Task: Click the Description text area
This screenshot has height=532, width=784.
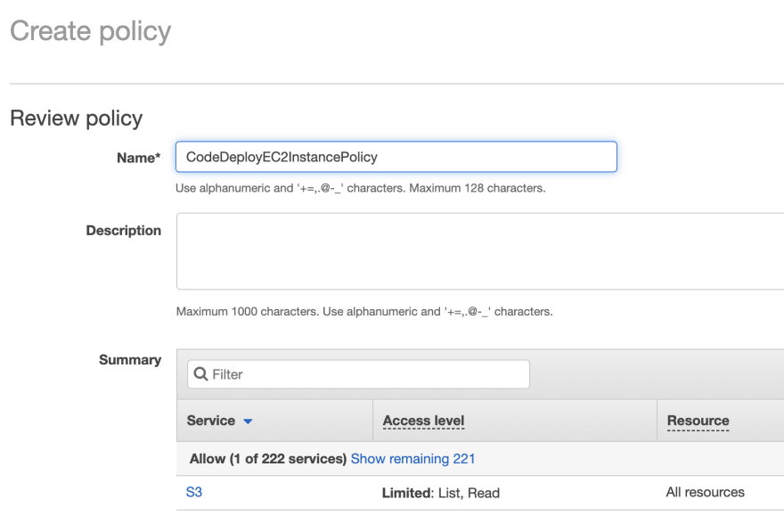Action: 480,251
